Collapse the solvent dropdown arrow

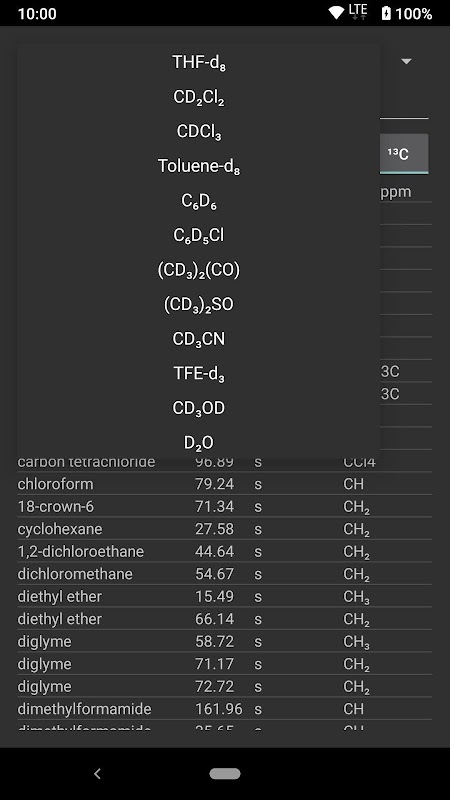pos(406,61)
